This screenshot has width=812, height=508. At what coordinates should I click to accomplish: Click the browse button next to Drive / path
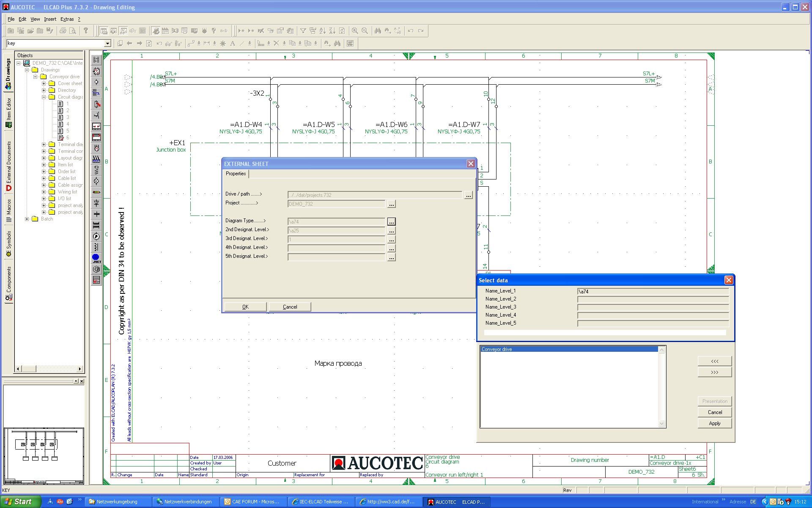(x=468, y=195)
